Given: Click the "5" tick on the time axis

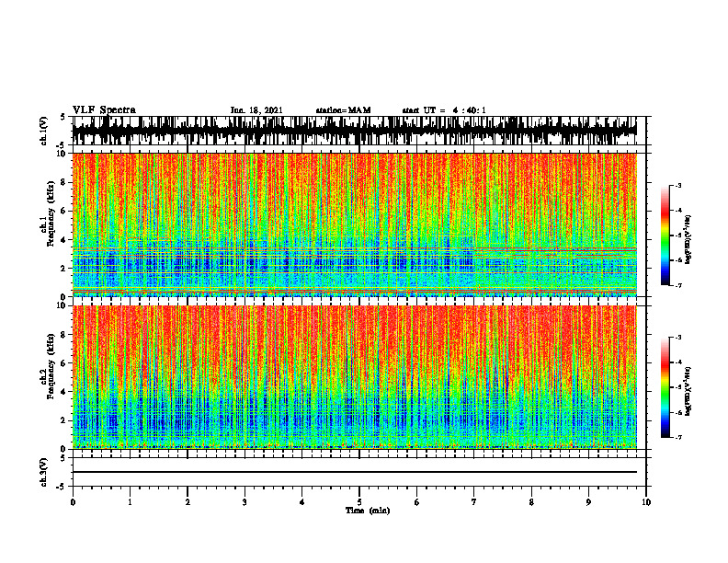Looking at the screenshot, I should coord(359,502).
